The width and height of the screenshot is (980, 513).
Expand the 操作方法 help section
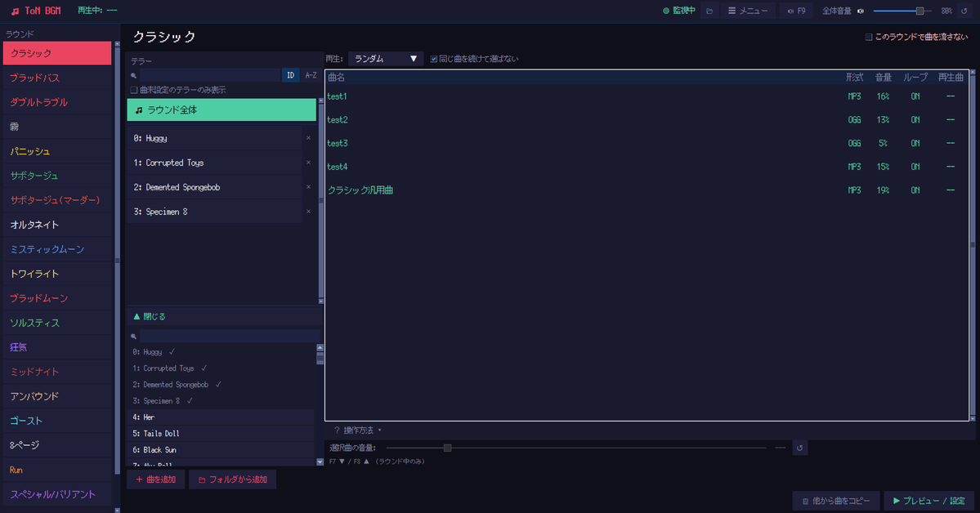click(357, 430)
